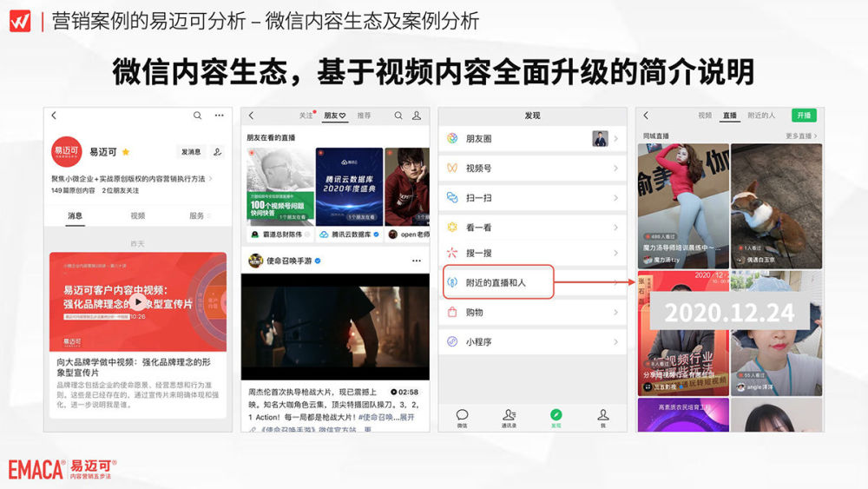Switch to 通讯录 contacts bottom tab
The height and width of the screenshot is (489, 868).
tap(509, 418)
